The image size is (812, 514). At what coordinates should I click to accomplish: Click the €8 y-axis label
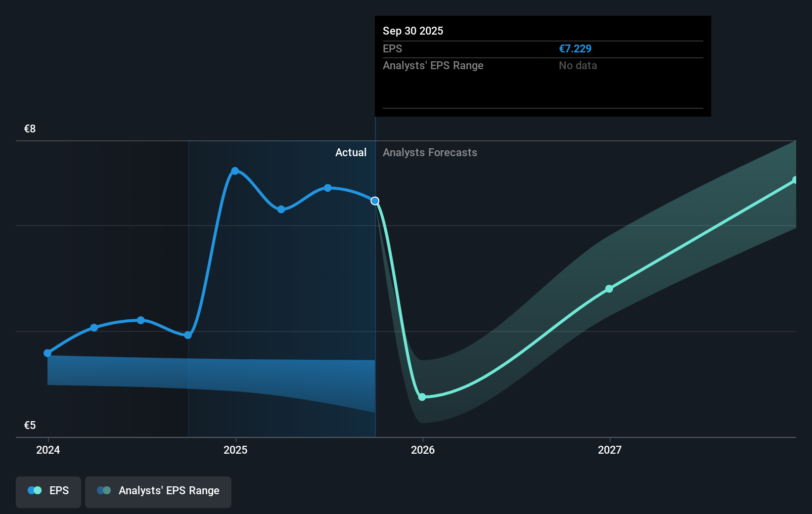[x=30, y=128]
